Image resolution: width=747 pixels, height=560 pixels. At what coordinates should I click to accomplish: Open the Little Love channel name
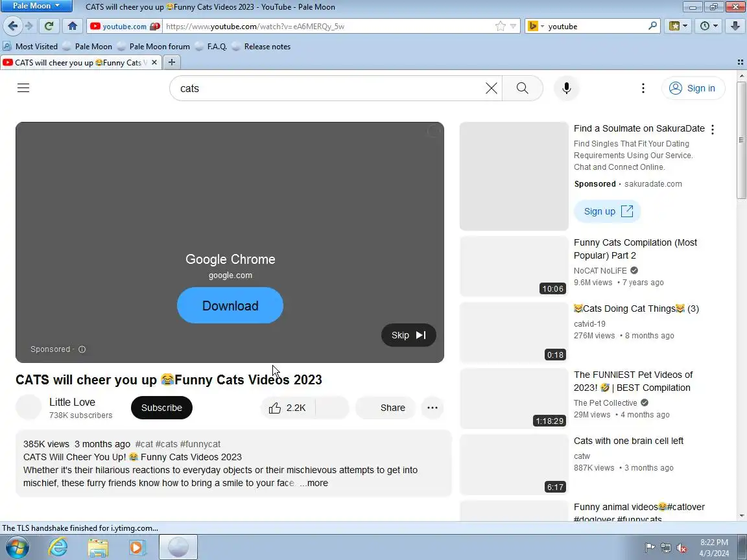pos(73,402)
